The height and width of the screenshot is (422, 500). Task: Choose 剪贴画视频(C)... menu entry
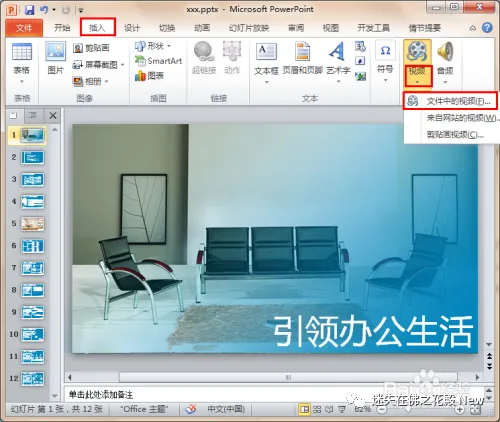tap(452, 135)
